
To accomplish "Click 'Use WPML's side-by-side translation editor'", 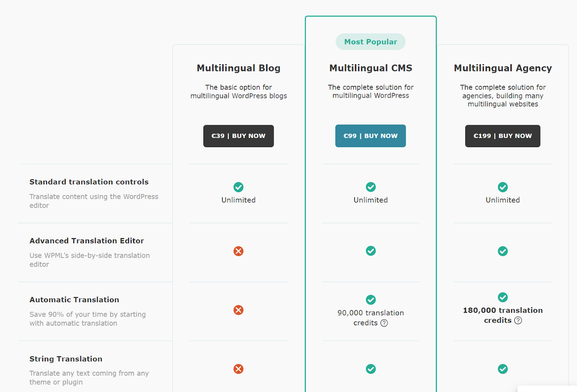I will [89, 260].
